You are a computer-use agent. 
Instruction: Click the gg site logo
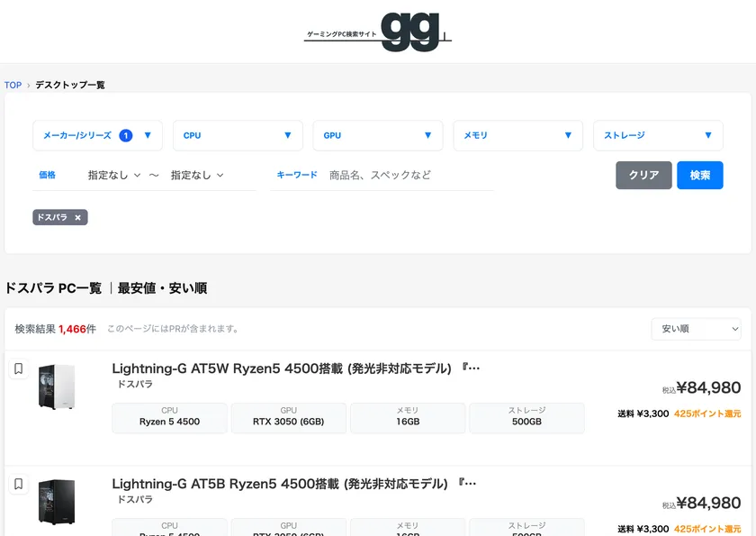(377, 32)
